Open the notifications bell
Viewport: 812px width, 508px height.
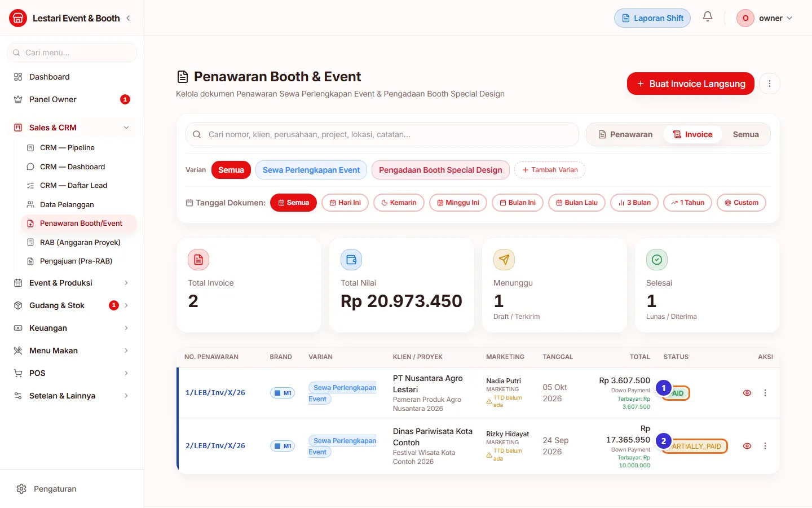pos(708,17)
